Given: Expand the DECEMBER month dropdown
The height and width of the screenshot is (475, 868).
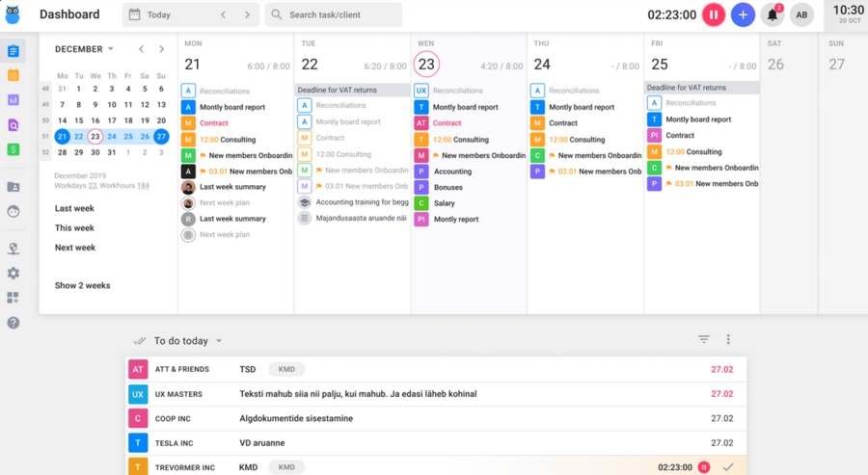Looking at the screenshot, I should tap(110, 49).
